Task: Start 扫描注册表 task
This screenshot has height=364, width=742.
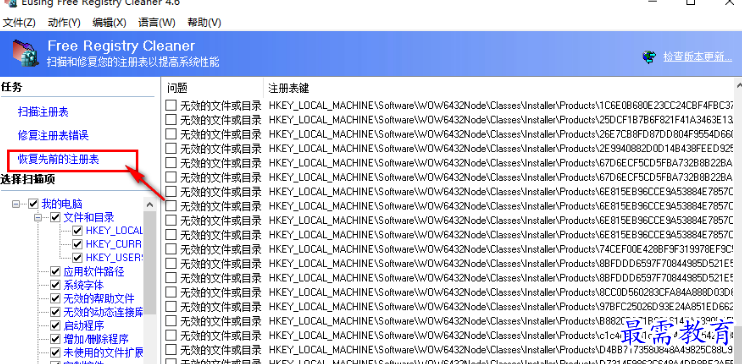Action: 43,112
